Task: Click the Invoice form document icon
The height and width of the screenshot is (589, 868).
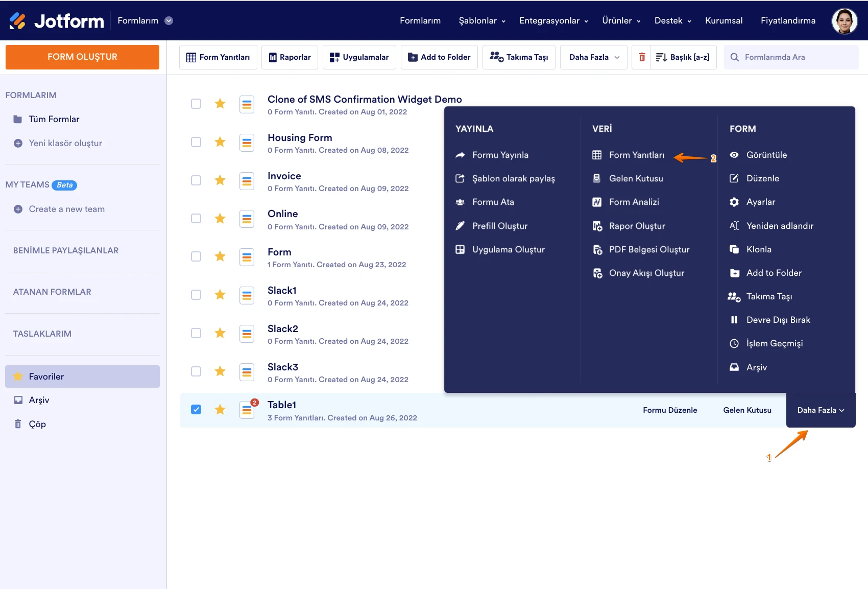Action: [x=247, y=180]
